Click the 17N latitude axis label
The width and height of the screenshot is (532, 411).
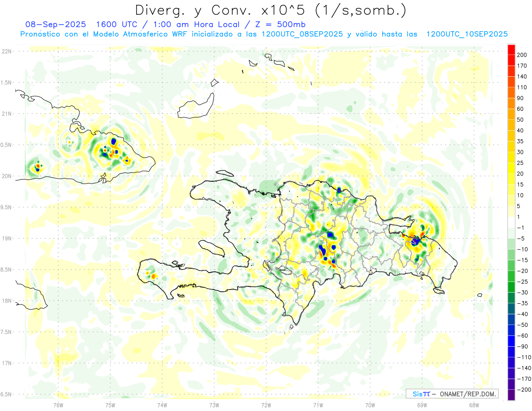(7, 363)
